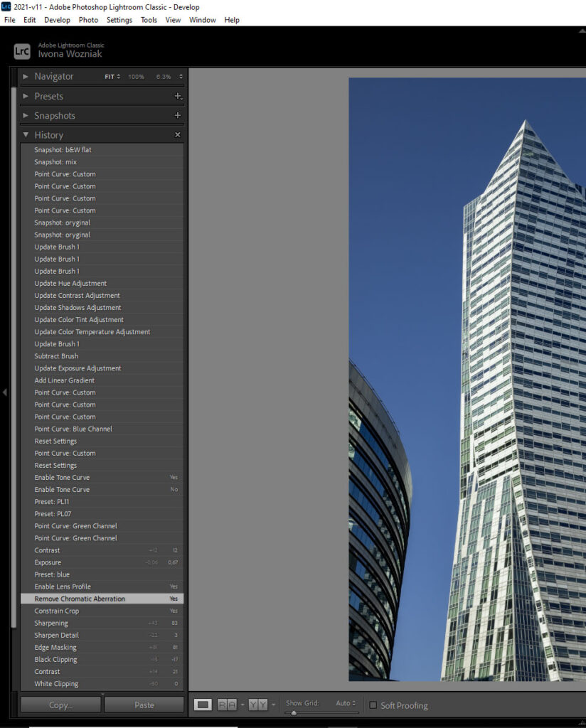
Task: Open the Before/After mode dropdown arrow
Action: click(273, 704)
